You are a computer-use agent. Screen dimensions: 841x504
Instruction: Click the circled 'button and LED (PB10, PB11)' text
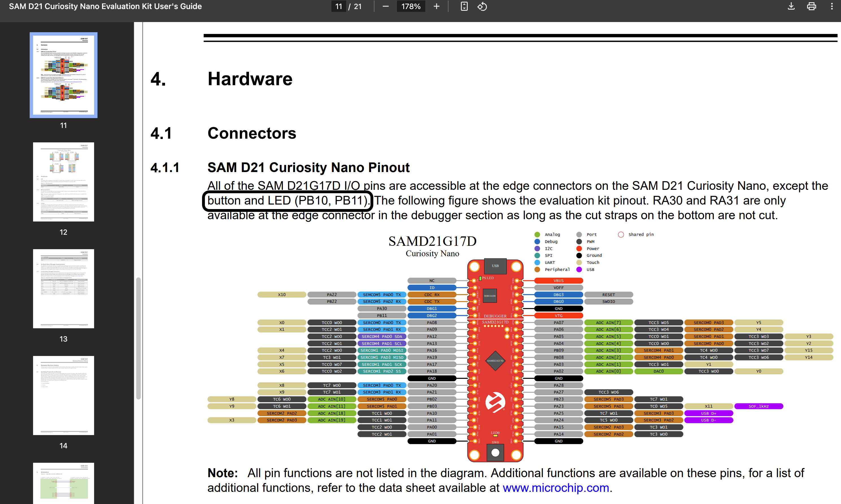[287, 200]
